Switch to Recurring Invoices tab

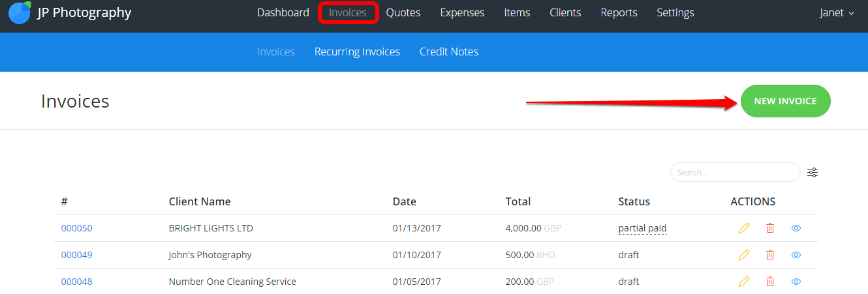[x=357, y=51]
